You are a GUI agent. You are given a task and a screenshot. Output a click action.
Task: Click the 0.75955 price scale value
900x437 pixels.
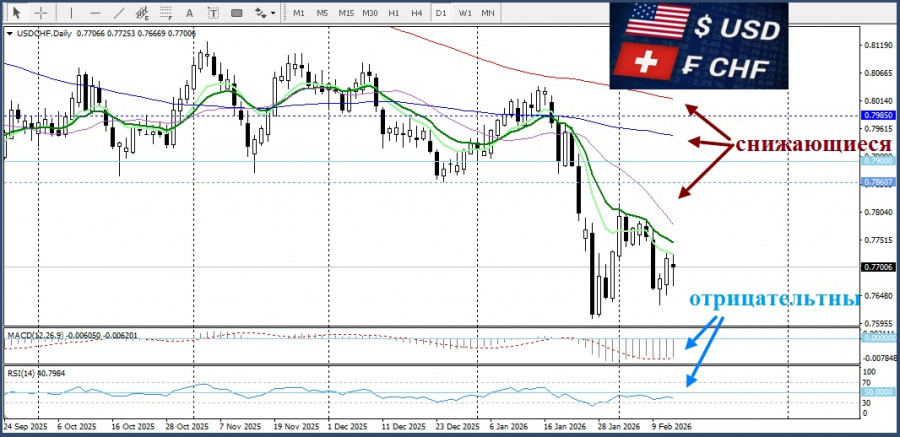pyautogui.click(x=879, y=324)
